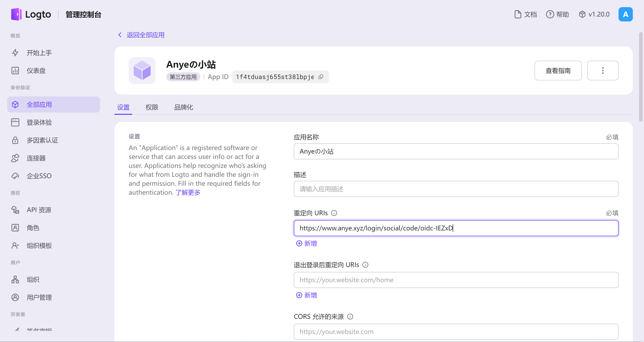The height and width of the screenshot is (342, 644).
Task: Click the CORS allowed origins info icon
Action: click(350, 317)
